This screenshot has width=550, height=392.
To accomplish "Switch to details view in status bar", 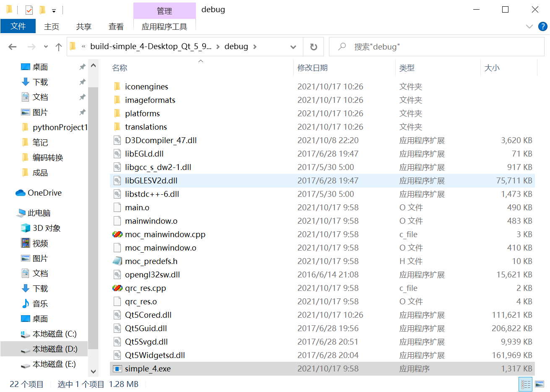I will (525, 384).
